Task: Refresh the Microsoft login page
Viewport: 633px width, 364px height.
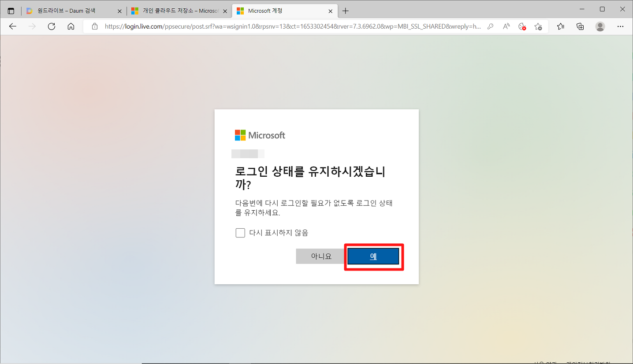Action: 52,26
